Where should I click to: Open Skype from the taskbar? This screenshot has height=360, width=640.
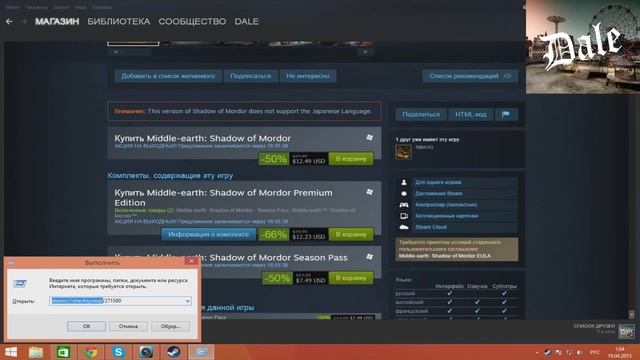click(118, 352)
